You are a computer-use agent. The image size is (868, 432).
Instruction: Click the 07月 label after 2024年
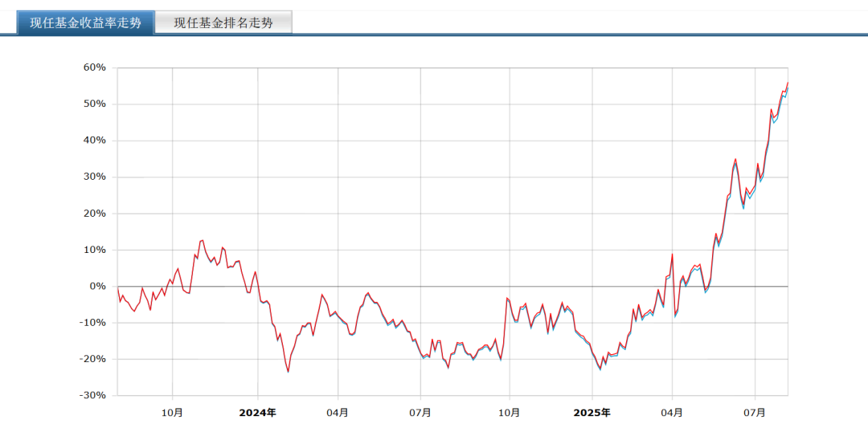pos(420,413)
